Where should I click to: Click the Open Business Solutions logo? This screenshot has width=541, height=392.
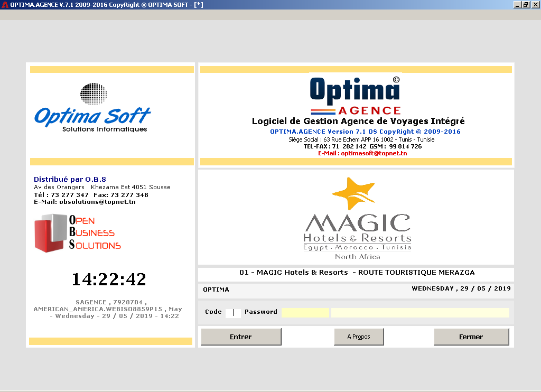tap(78, 233)
